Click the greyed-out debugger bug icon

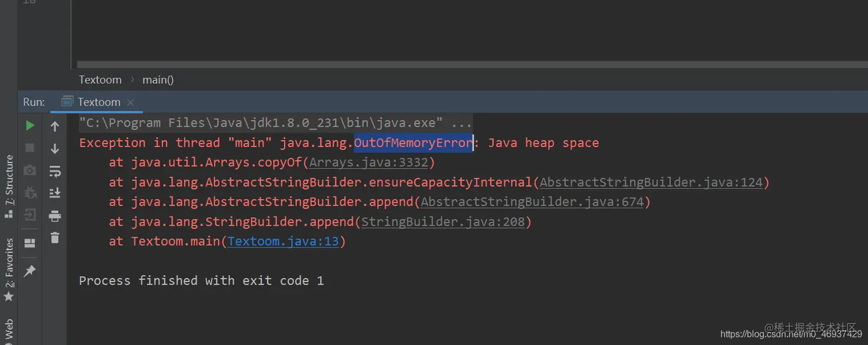30,192
